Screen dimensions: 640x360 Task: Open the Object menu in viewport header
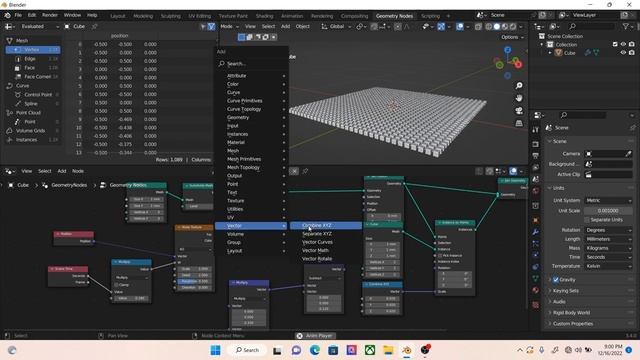pyautogui.click(x=302, y=27)
